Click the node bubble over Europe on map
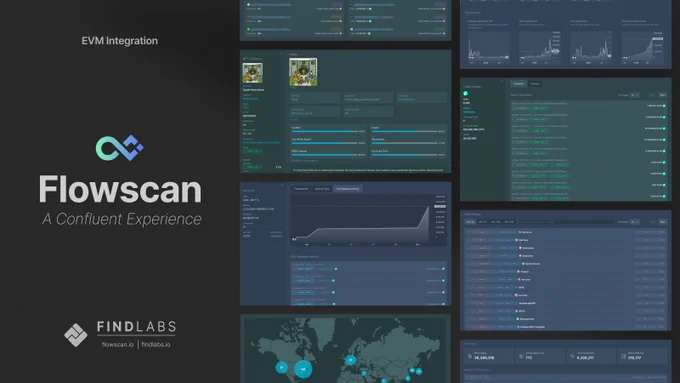 click(x=350, y=360)
